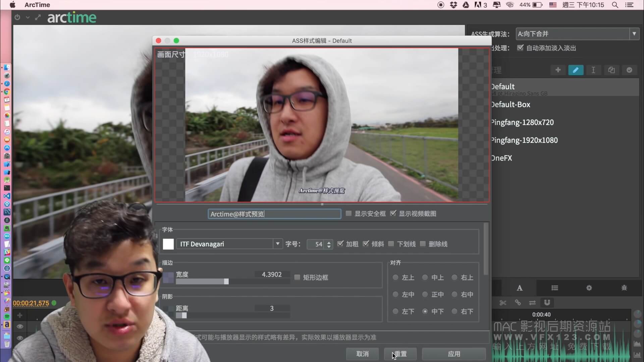Image resolution: width=644 pixels, height=362 pixels.
Task: Click the 应用 apply button
Action: (454, 354)
